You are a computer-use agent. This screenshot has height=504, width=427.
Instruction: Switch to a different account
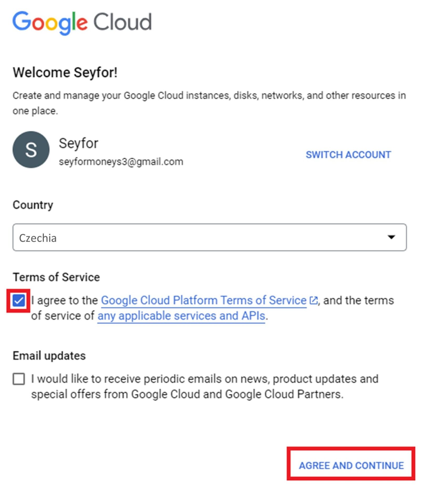(x=348, y=155)
